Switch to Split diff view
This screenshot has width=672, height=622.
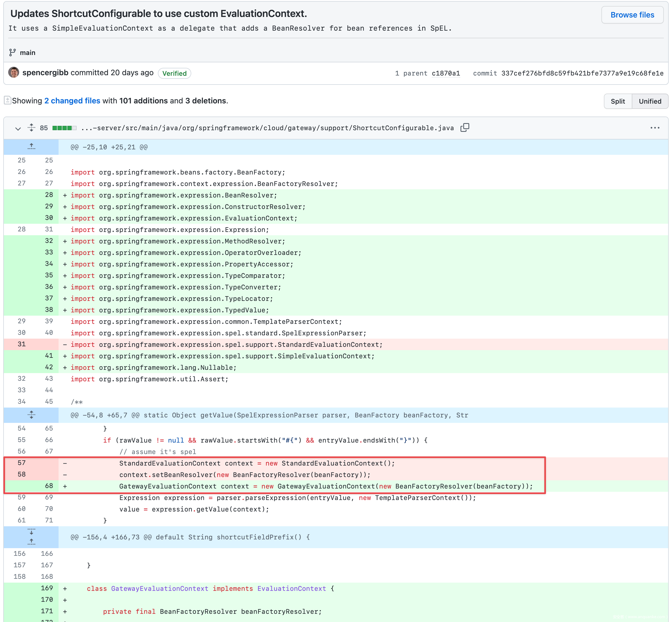click(618, 101)
